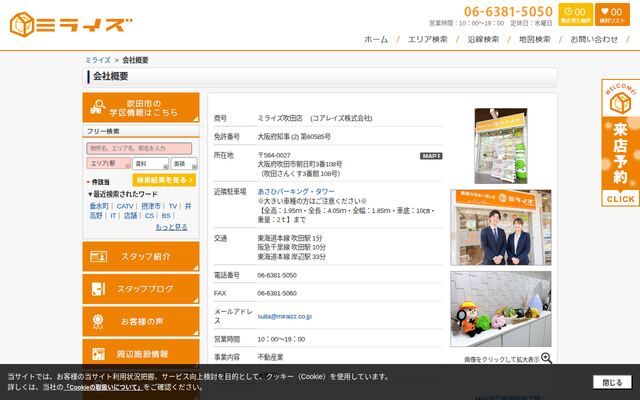Viewport: 640px width, 400px height.
Task: Open the 沿線検索 menu item
Action: [x=483, y=39]
